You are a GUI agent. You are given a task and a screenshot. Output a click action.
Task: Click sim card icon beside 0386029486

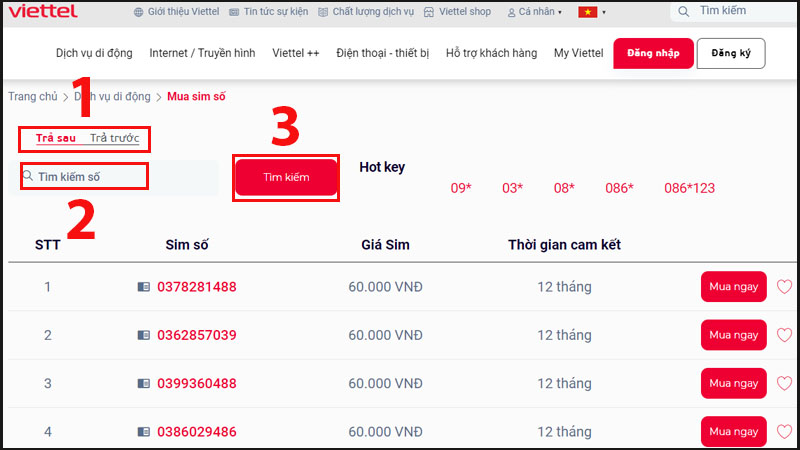[144, 432]
